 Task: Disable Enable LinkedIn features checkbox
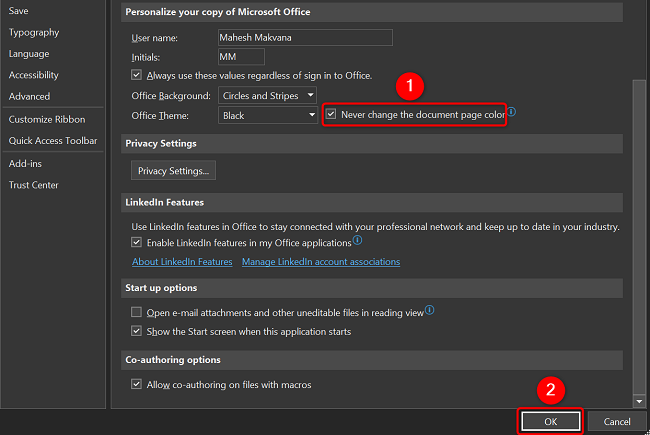(x=137, y=243)
